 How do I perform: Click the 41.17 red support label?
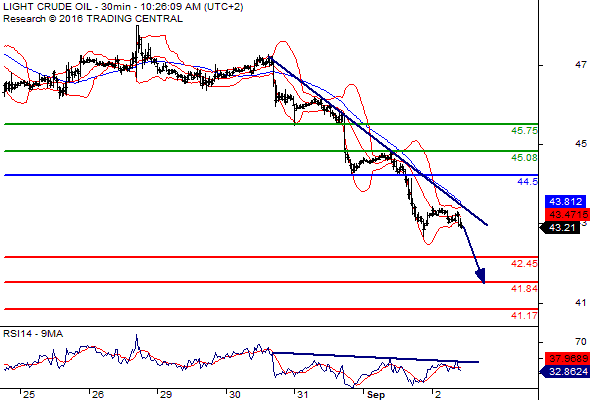(524, 316)
